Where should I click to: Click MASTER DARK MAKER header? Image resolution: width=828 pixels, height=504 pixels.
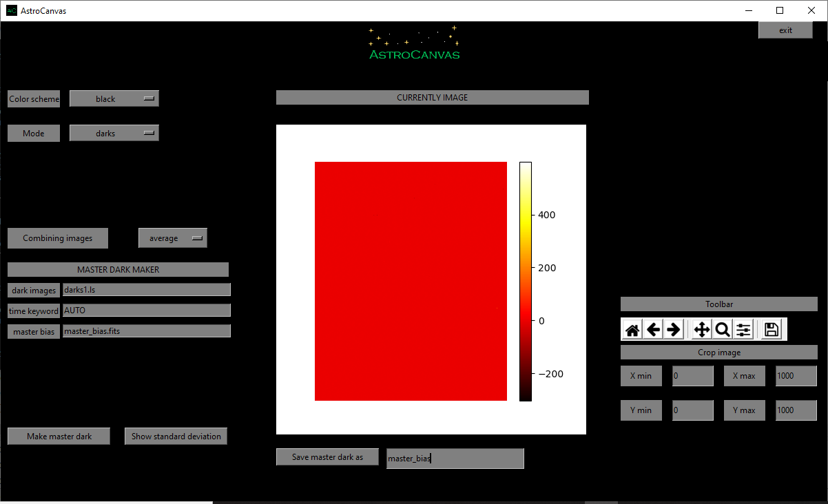118,269
